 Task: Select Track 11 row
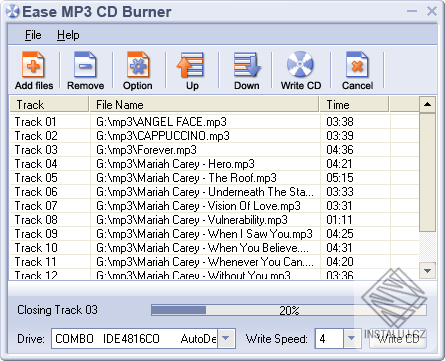pos(214,262)
